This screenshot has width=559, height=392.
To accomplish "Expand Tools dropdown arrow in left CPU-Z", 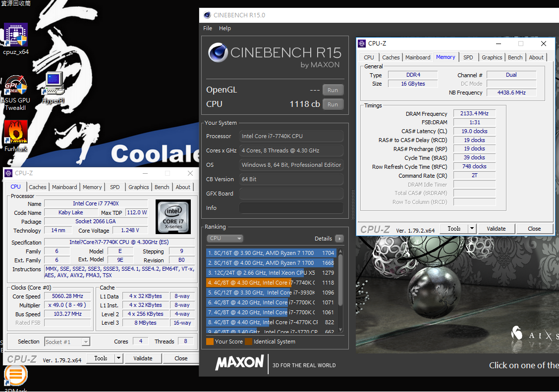I will [119, 358].
